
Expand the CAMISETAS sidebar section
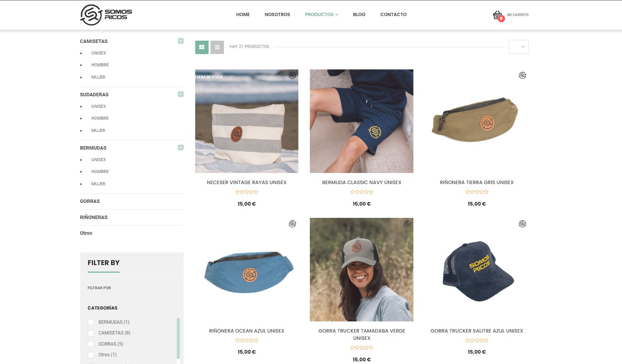181,41
